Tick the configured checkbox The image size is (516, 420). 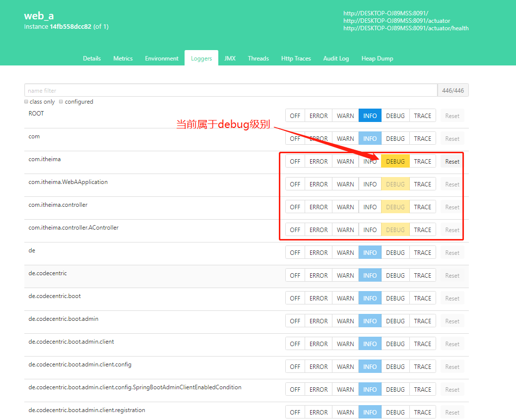pyautogui.click(x=61, y=102)
